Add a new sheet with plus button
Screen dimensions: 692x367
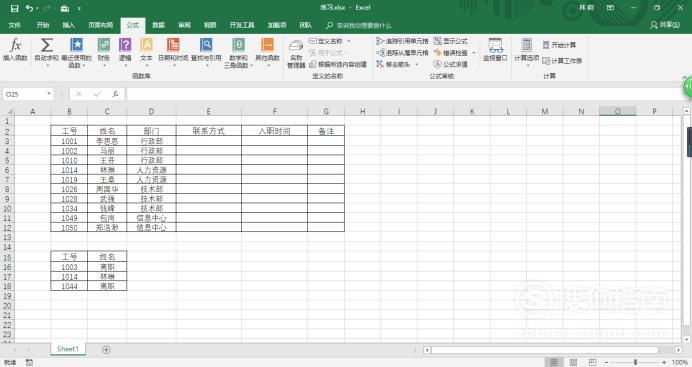click(x=106, y=350)
